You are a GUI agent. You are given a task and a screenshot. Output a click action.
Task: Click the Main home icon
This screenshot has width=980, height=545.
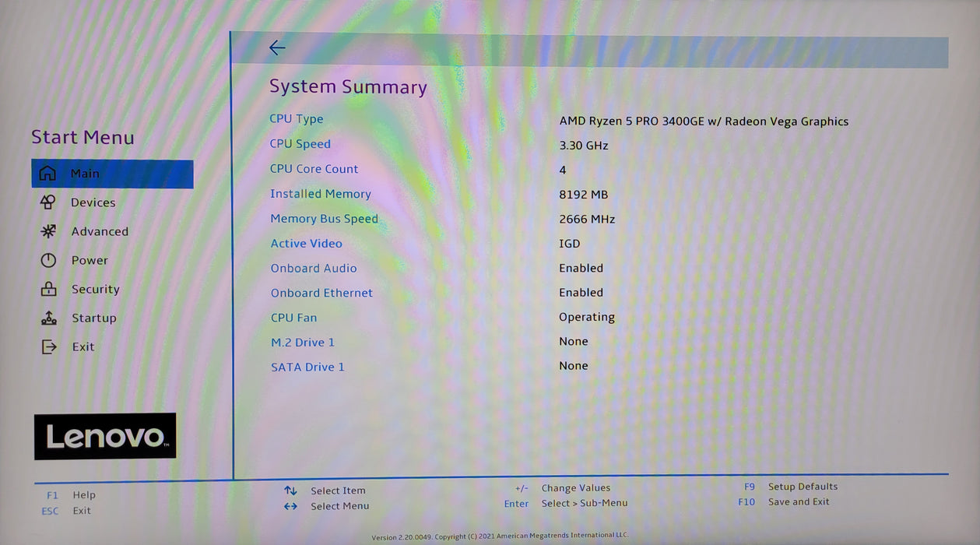47,174
